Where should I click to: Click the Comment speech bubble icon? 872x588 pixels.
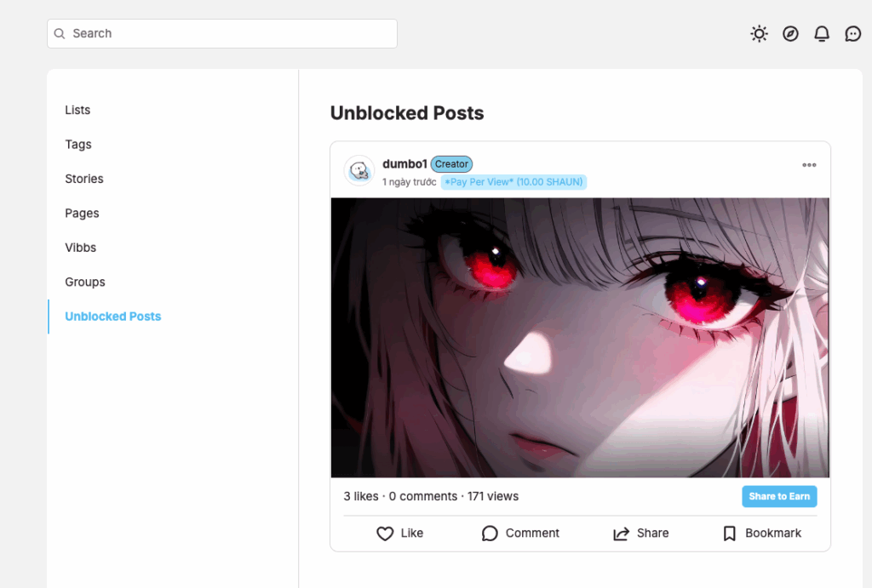[490, 534]
